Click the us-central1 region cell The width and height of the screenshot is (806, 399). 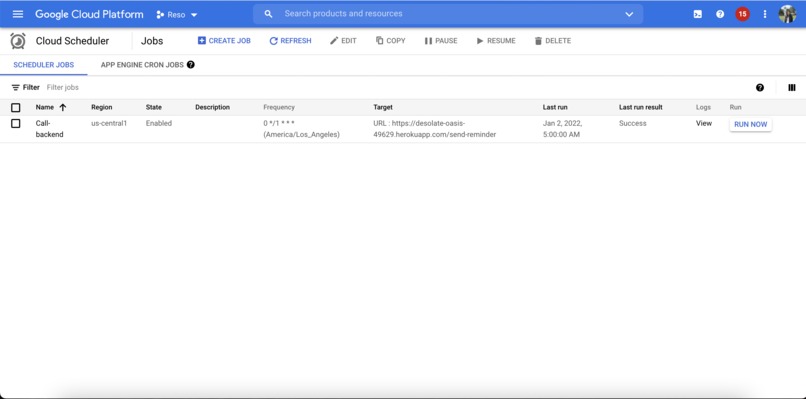click(109, 123)
